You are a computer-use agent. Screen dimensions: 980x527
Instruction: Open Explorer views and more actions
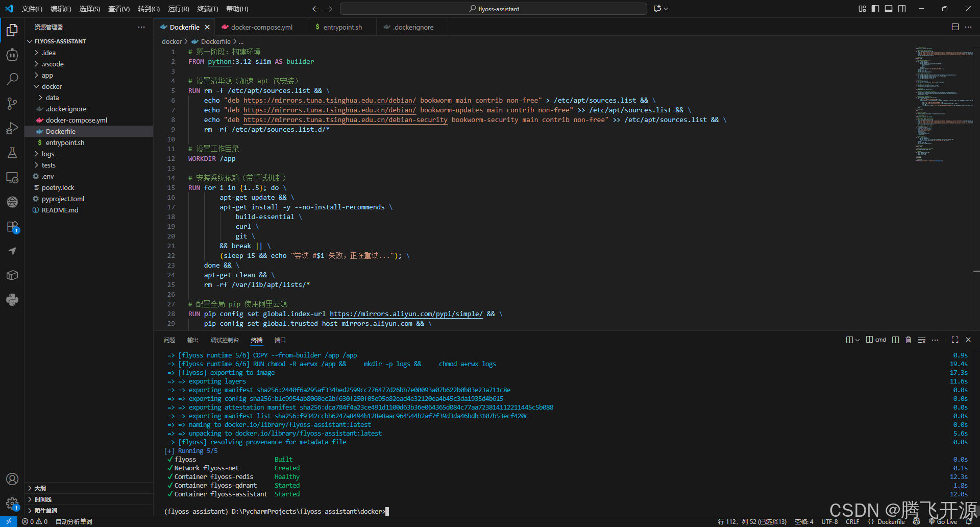point(141,27)
